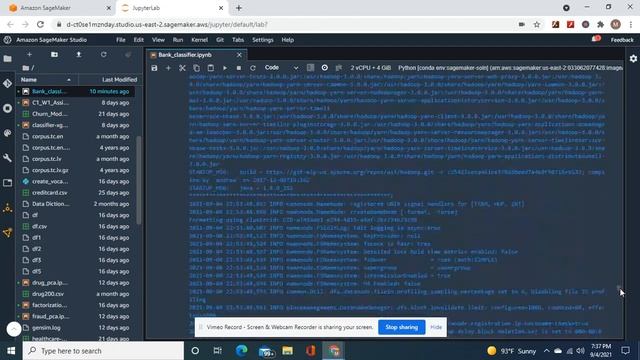Expand hidden system tray icons
This screenshot has width=640, height=360.
click(546, 351)
